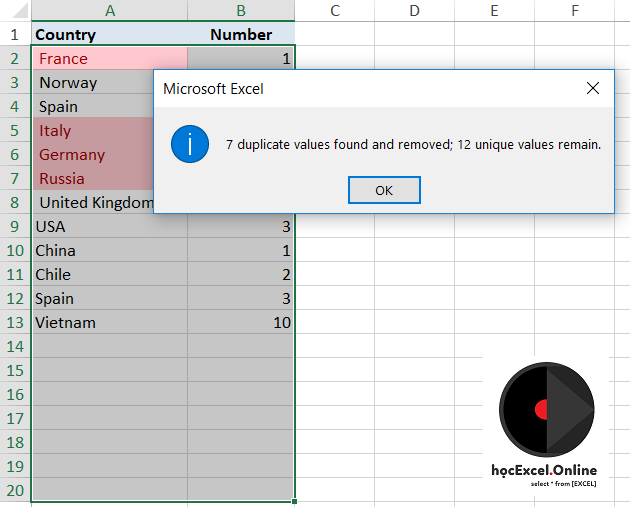Select the Vietnam cell

109,322
